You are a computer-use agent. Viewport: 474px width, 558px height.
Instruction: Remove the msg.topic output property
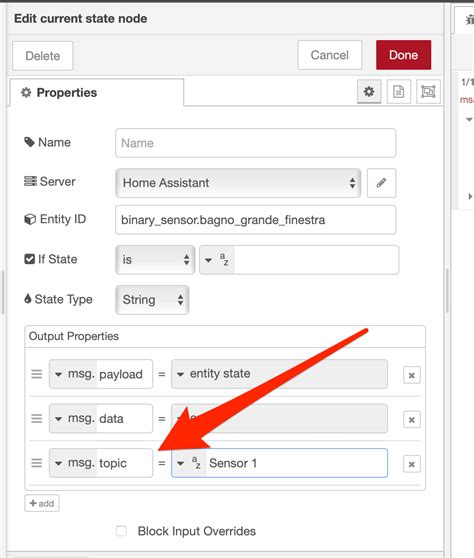(x=412, y=464)
